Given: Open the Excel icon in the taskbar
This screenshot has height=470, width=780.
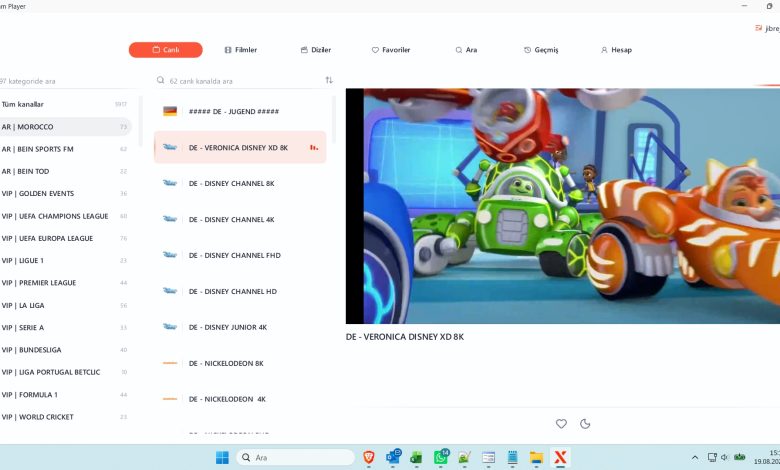Looking at the screenshot, I should 416,458.
